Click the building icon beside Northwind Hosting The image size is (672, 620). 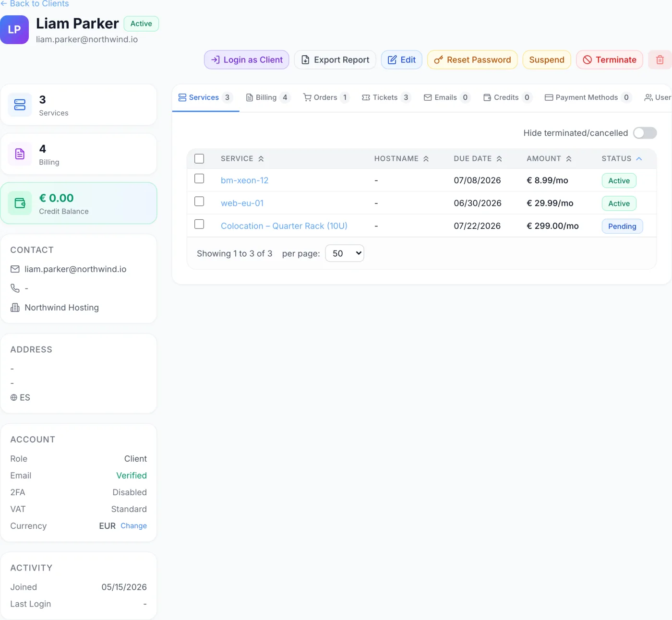[x=15, y=308]
